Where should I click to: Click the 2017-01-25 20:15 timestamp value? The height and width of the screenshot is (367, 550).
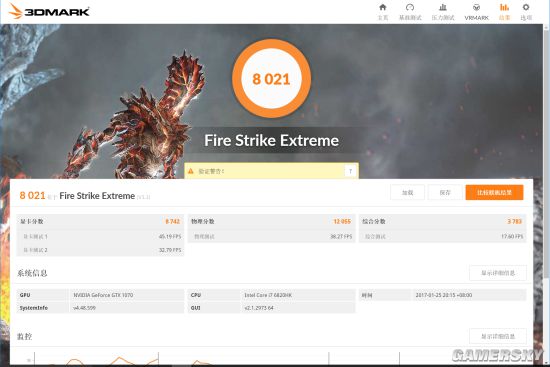click(x=444, y=295)
